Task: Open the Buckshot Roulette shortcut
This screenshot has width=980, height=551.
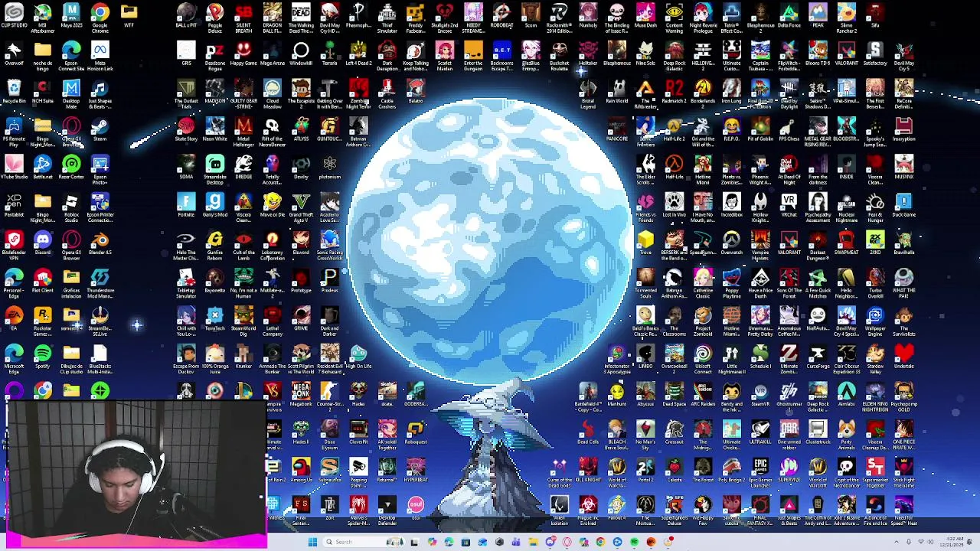Action: click(560, 56)
